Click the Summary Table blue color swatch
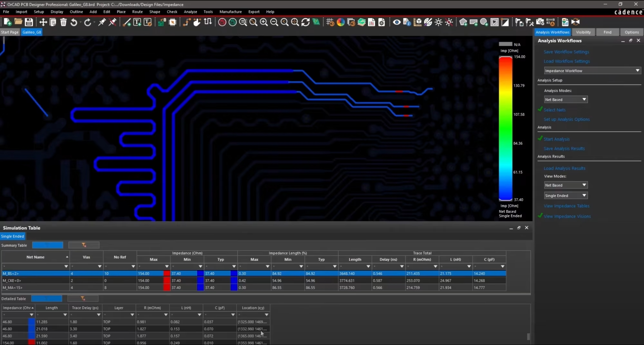Screen dimensions: 644x345 [x=48, y=245]
